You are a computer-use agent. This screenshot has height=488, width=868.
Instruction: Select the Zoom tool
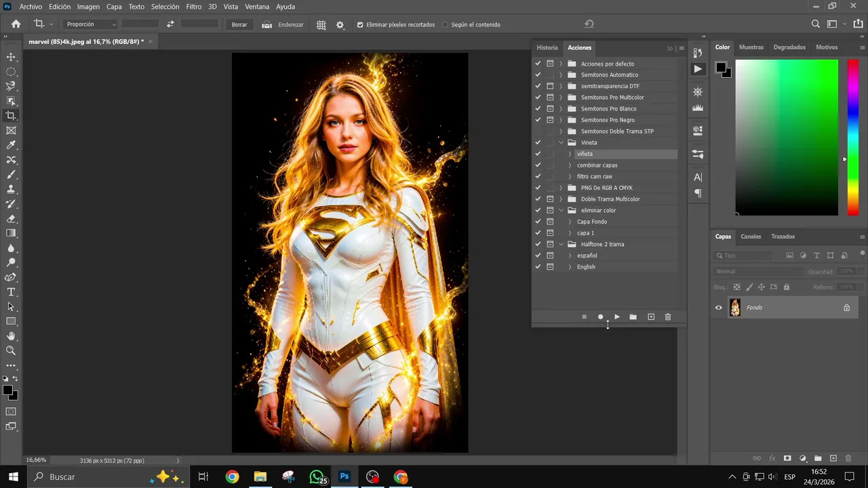click(x=11, y=350)
